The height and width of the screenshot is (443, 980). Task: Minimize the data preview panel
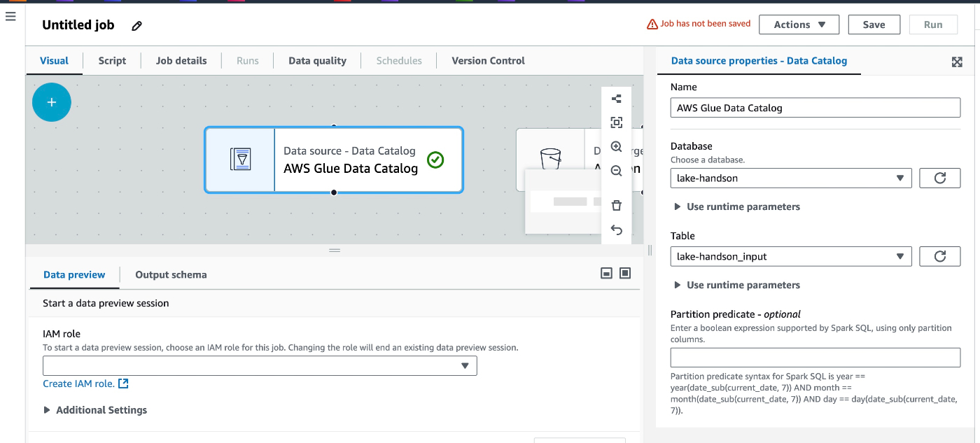point(607,273)
